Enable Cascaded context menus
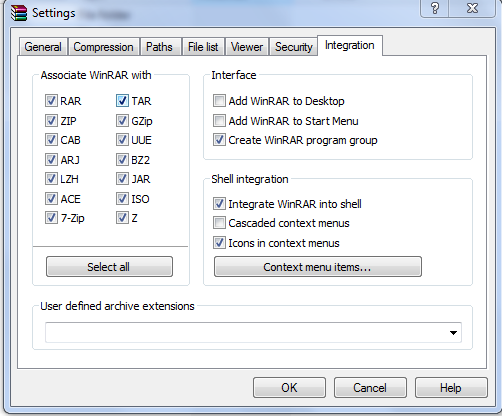The height and width of the screenshot is (416, 502). click(x=219, y=223)
